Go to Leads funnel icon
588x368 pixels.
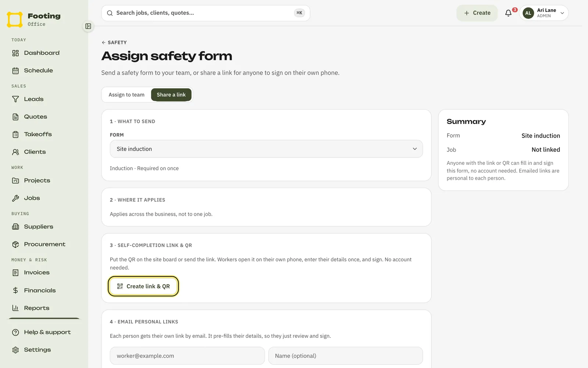coord(15,99)
